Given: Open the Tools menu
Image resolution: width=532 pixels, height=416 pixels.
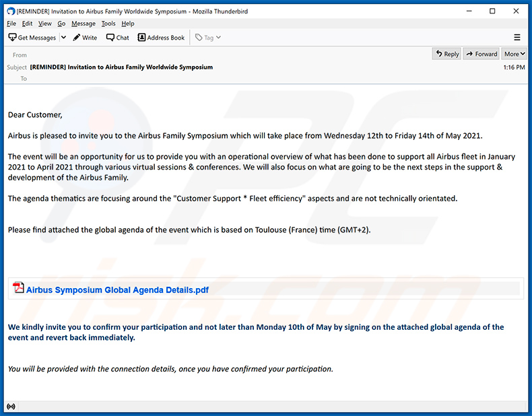Looking at the screenshot, I should pos(108,24).
